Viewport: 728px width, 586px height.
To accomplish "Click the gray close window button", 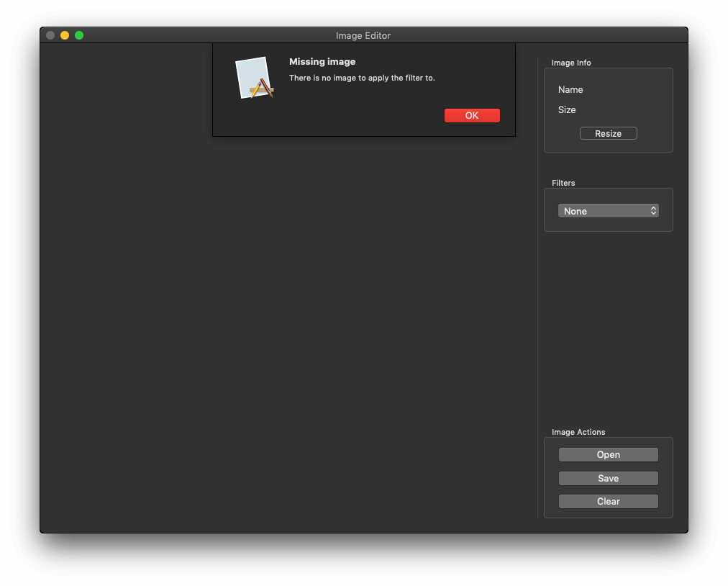I will (x=50, y=35).
